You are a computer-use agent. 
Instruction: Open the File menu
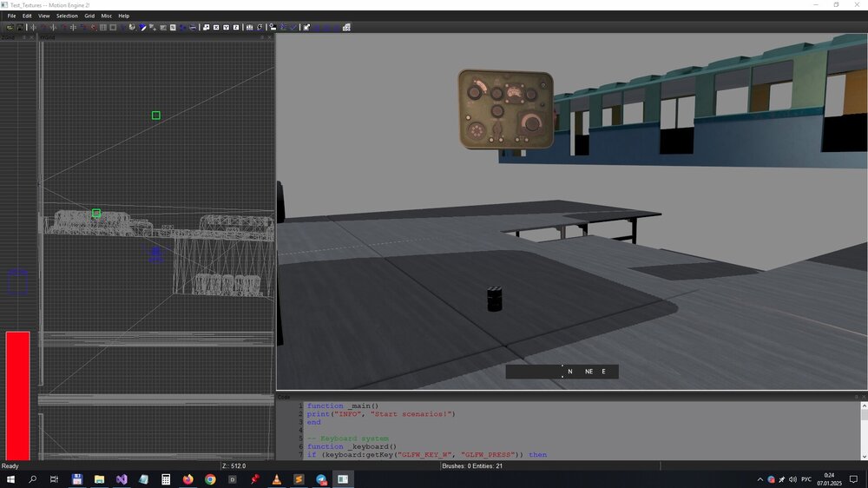coord(11,16)
